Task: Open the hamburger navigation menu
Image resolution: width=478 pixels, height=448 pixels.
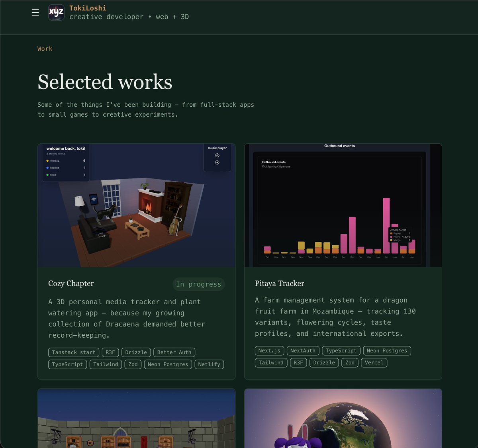Action: click(35, 12)
